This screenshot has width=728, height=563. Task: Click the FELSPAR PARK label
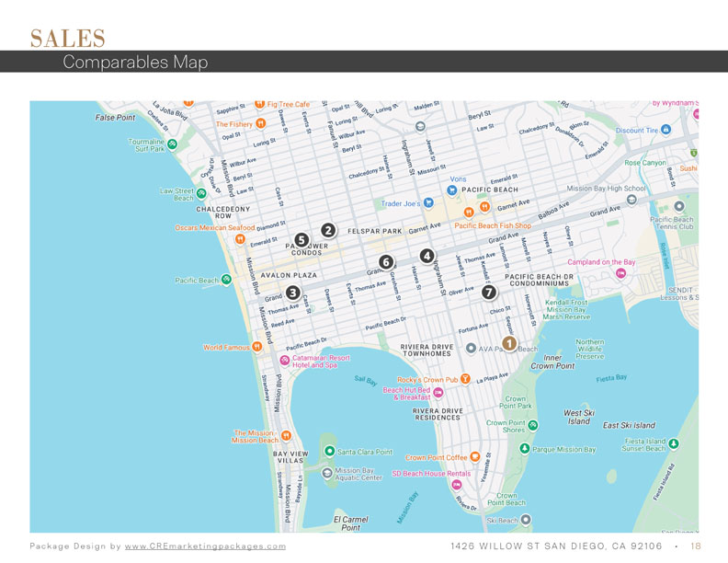click(375, 231)
